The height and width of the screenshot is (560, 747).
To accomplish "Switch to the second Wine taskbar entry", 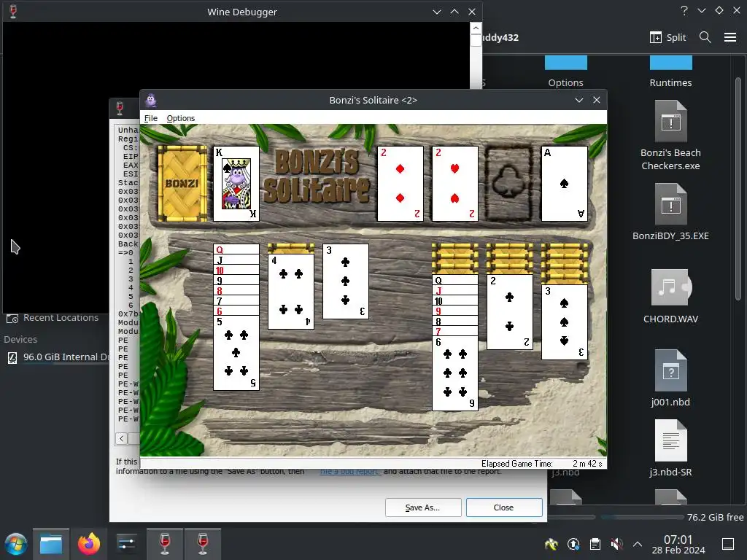I will point(203,544).
